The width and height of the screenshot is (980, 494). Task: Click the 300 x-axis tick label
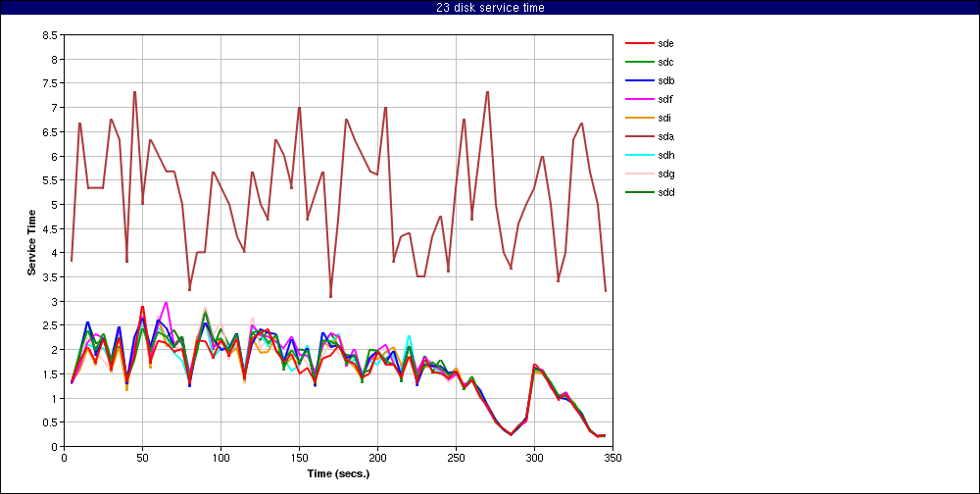(x=534, y=457)
